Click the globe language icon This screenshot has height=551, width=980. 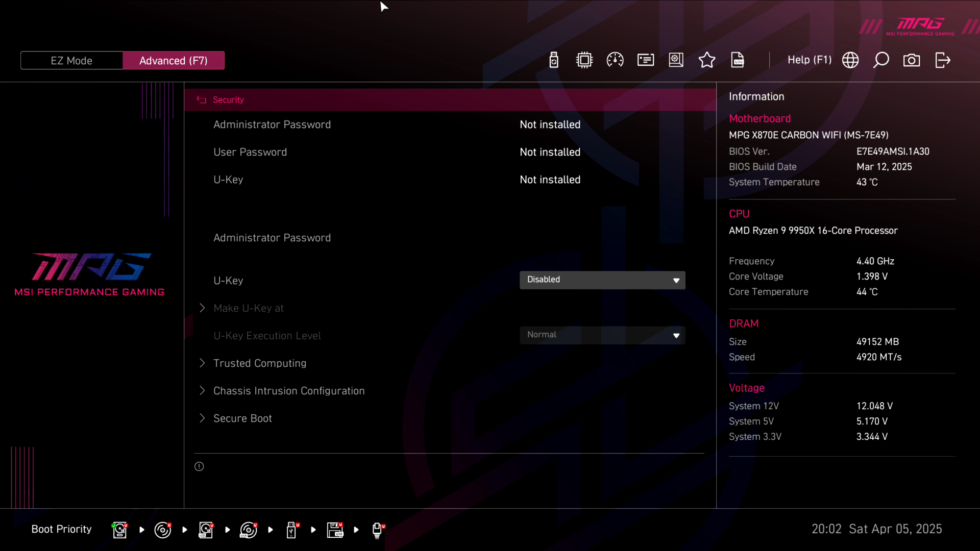(850, 60)
